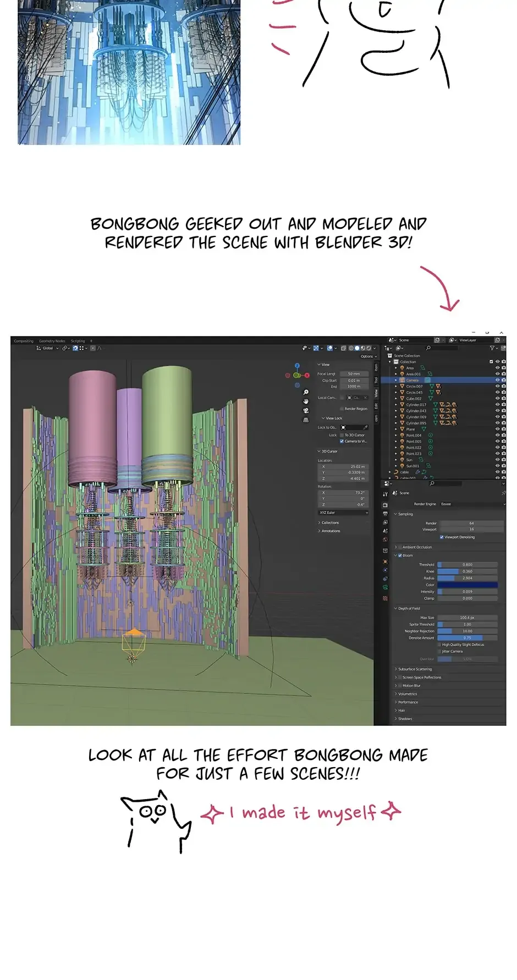Toggle the Bloom checkbox
This screenshot has height=980, width=517.
click(400, 555)
